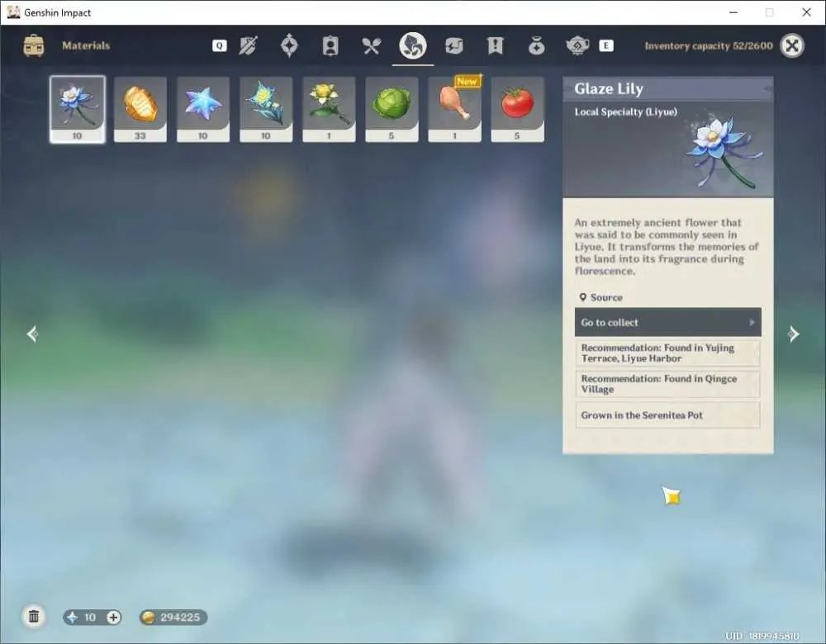Click the Genshin Impact title bar icon
The image size is (826, 644).
(13, 12)
